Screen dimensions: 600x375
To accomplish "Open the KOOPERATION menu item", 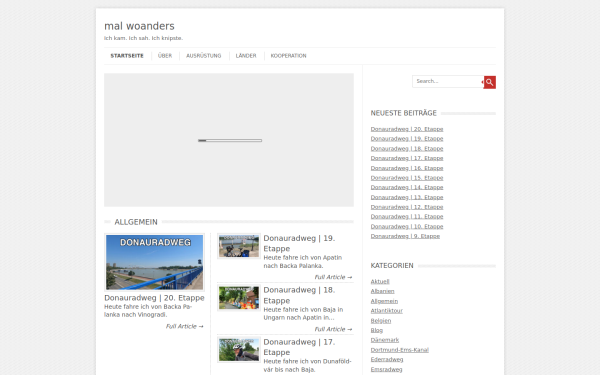I will (289, 56).
